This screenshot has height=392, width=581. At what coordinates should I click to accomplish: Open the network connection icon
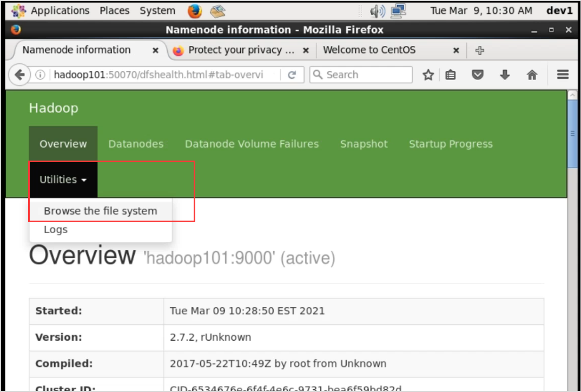click(x=398, y=11)
